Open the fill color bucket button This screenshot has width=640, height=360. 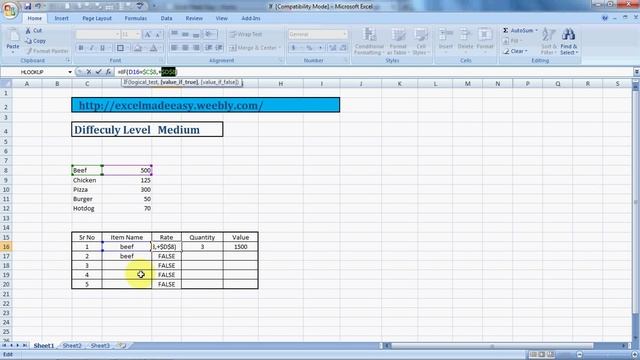coord(138,48)
